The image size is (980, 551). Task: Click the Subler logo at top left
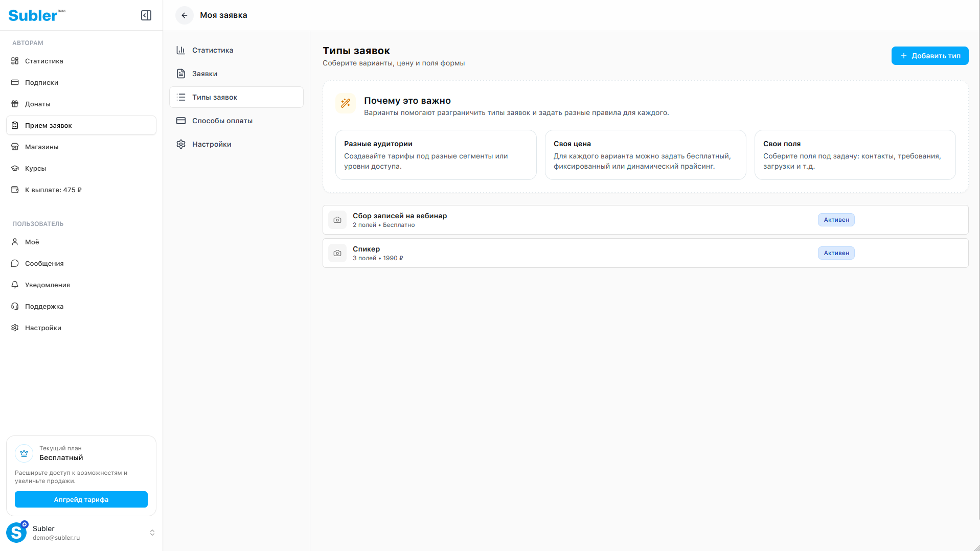33,15
